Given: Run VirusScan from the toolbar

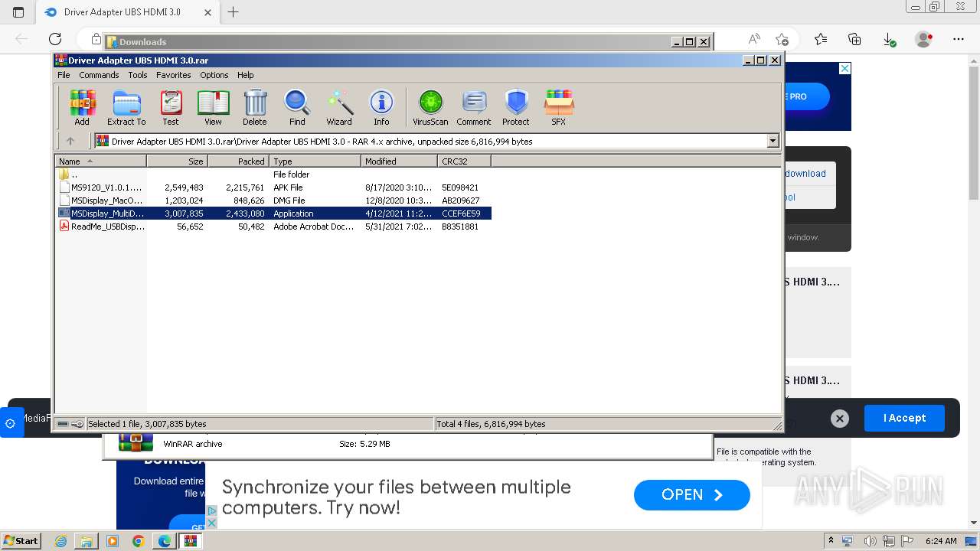Looking at the screenshot, I should click(430, 107).
